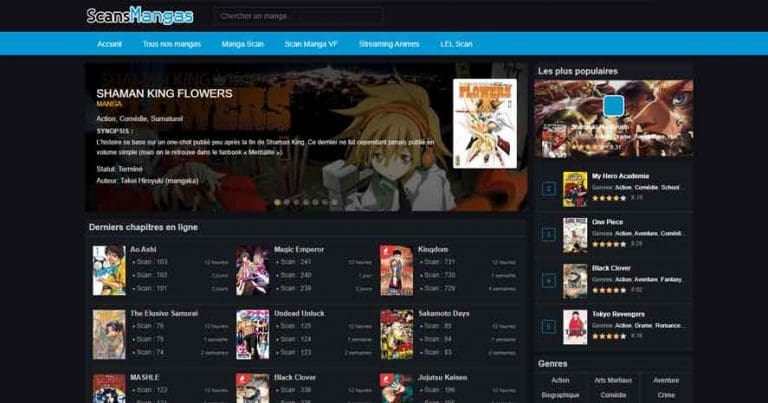Image resolution: width=768 pixels, height=403 pixels.
Task: Open One Piece popular cover
Action: pos(575,235)
